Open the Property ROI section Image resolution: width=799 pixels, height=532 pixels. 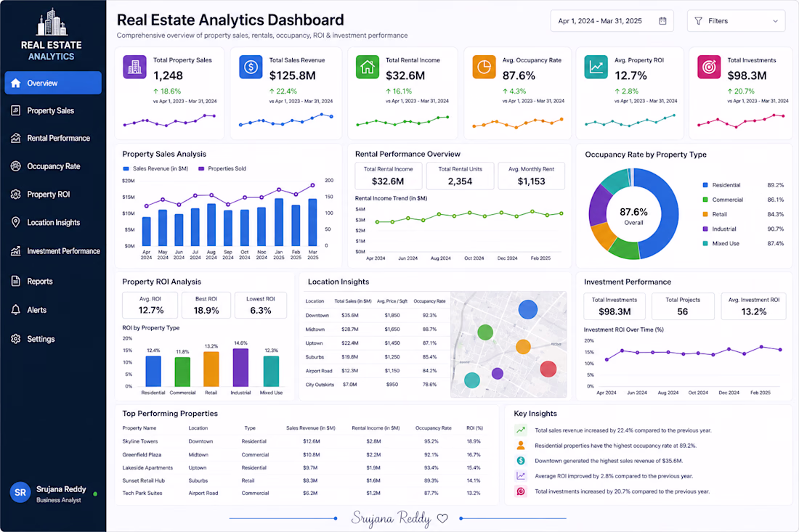pos(48,194)
